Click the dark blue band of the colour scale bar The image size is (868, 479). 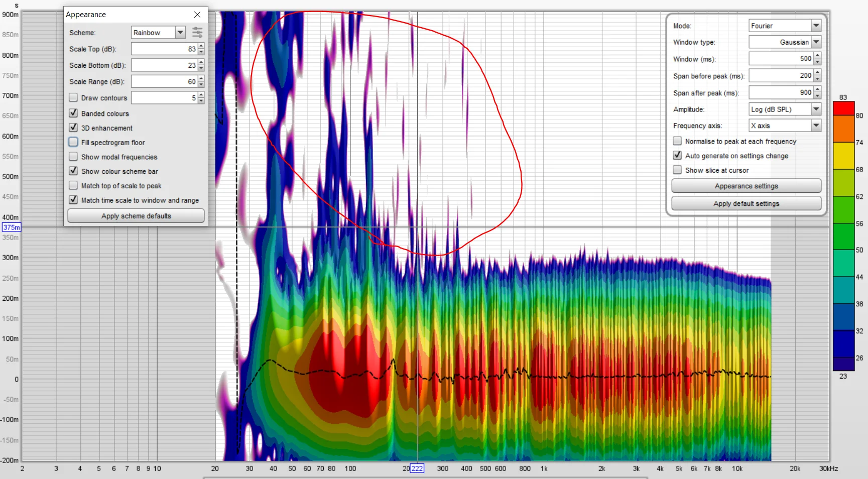point(843,344)
